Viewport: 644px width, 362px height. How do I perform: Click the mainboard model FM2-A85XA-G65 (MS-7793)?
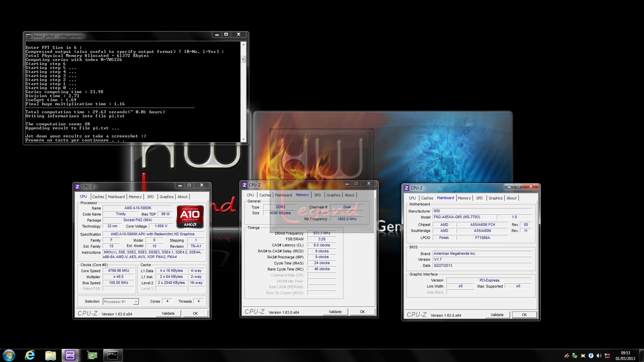pyautogui.click(x=464, y=217)
